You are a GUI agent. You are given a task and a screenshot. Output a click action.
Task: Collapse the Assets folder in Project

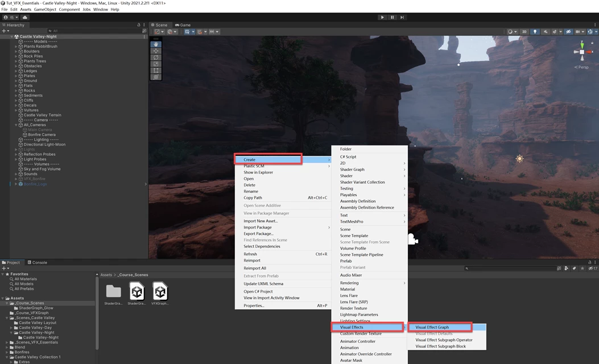[3, 298]
